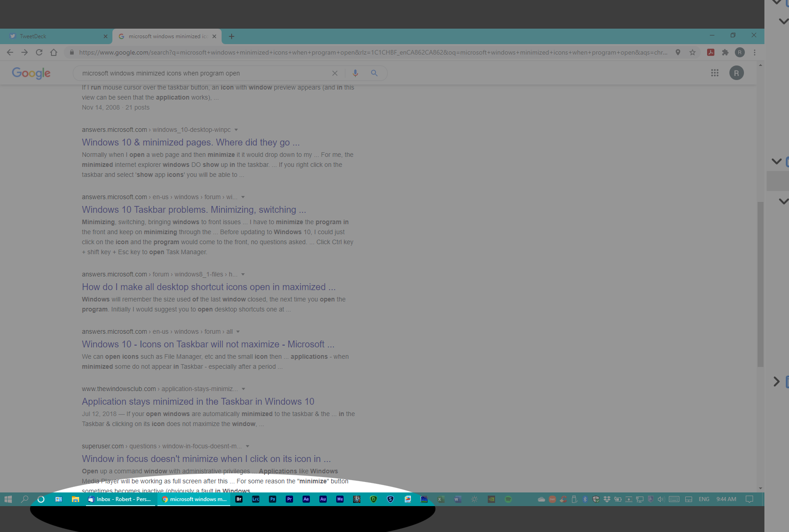The image size is (789, 532).
Task: Submit search with the magnifier icon
Action: pyautogui.click(x=374, y=73)
